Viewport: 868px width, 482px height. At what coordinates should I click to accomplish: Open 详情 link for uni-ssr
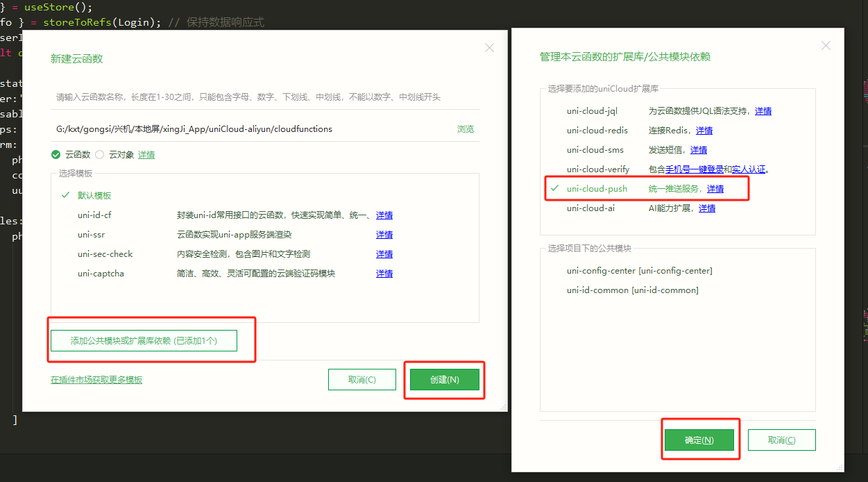pos(384,235)
